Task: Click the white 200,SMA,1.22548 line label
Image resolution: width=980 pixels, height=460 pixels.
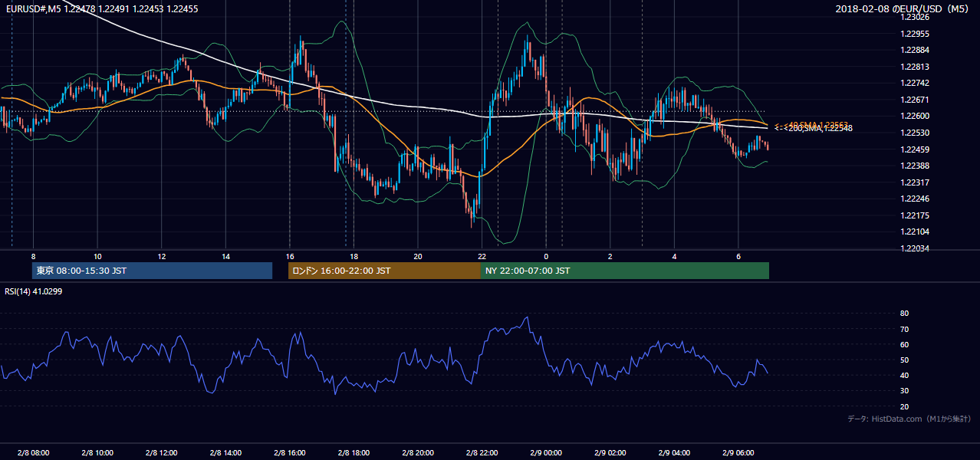Action: point(814,129)
